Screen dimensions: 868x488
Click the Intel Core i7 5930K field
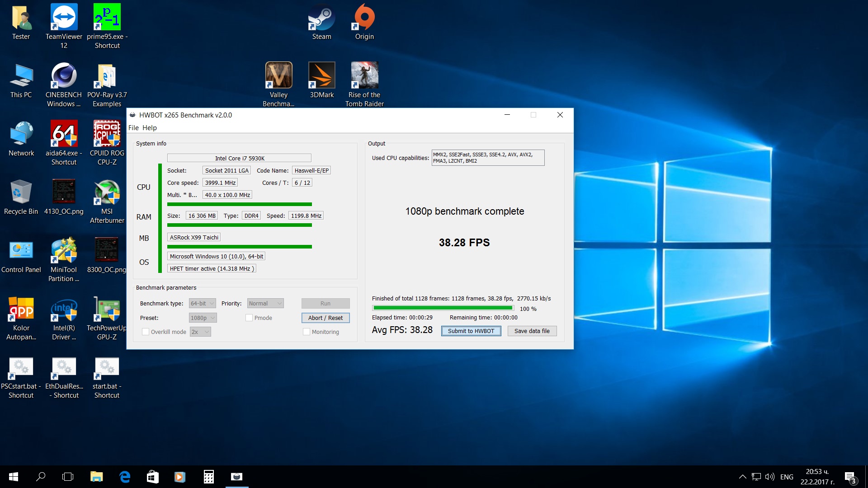tap(239, 158)
